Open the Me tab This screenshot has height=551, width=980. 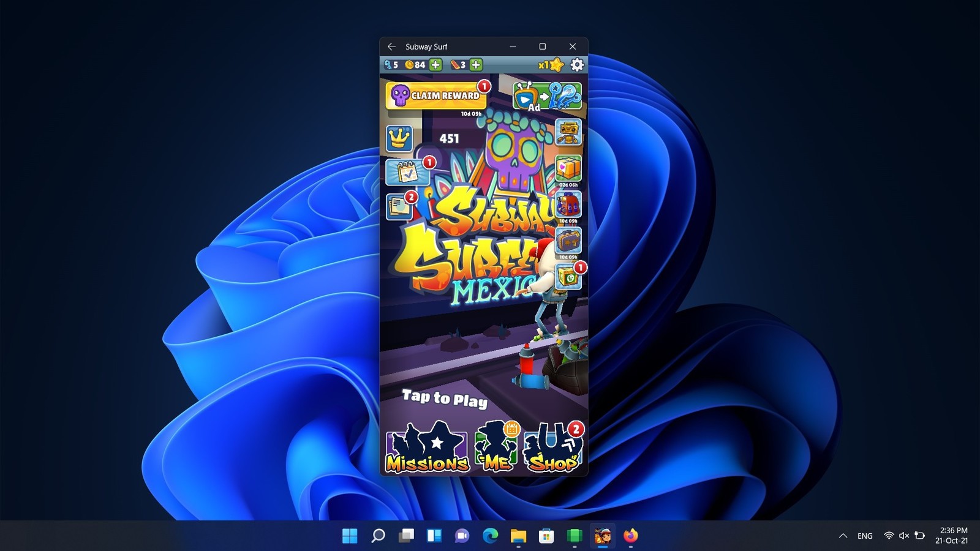click(x=497, y=449)
